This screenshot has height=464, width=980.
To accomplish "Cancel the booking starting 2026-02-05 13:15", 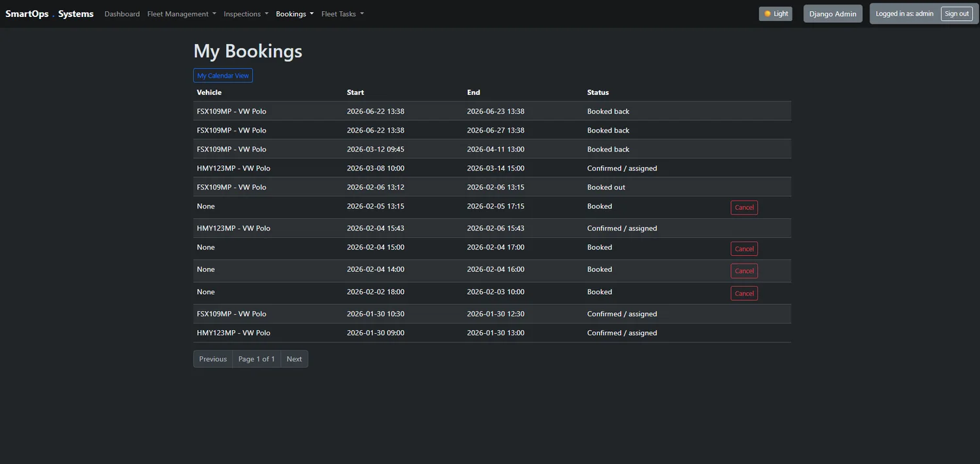I will tap(744, 208).
